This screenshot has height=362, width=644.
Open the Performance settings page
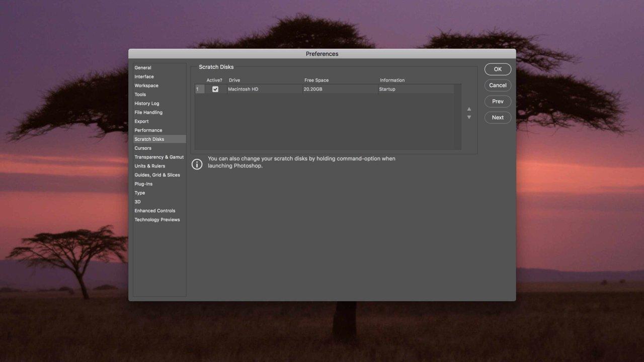pyautogui.click(x=148, y=130)
